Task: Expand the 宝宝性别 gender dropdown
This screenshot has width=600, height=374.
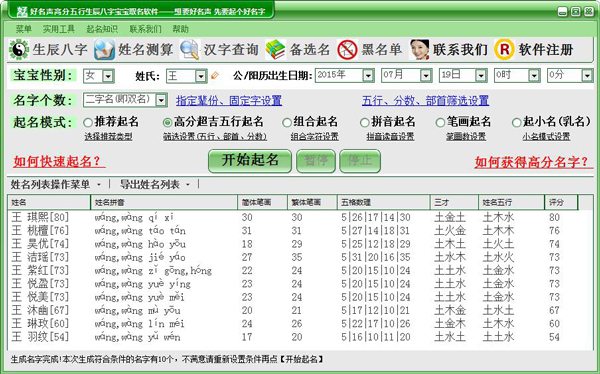Action: (108, 76)
